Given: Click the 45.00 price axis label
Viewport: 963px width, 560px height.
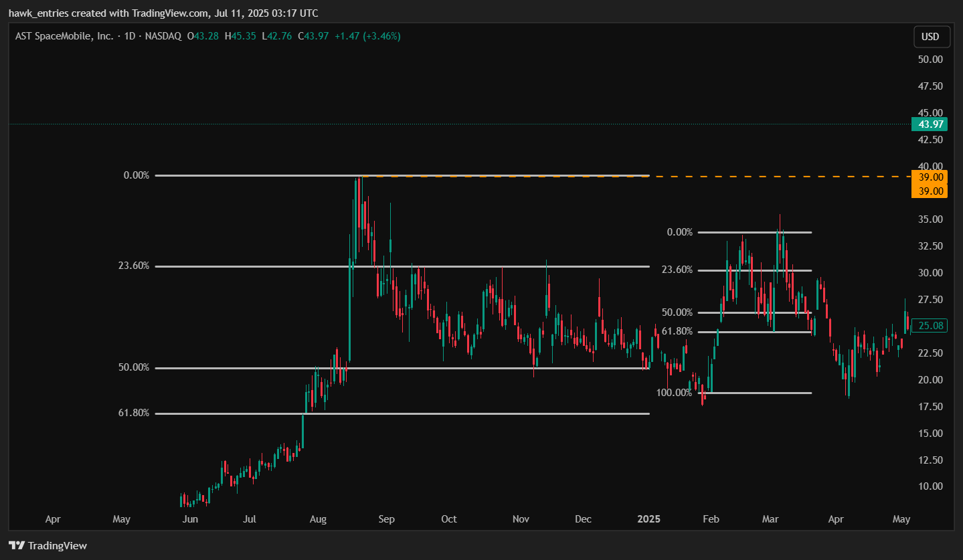Looking at the screenshot, I should pos(931,112).
